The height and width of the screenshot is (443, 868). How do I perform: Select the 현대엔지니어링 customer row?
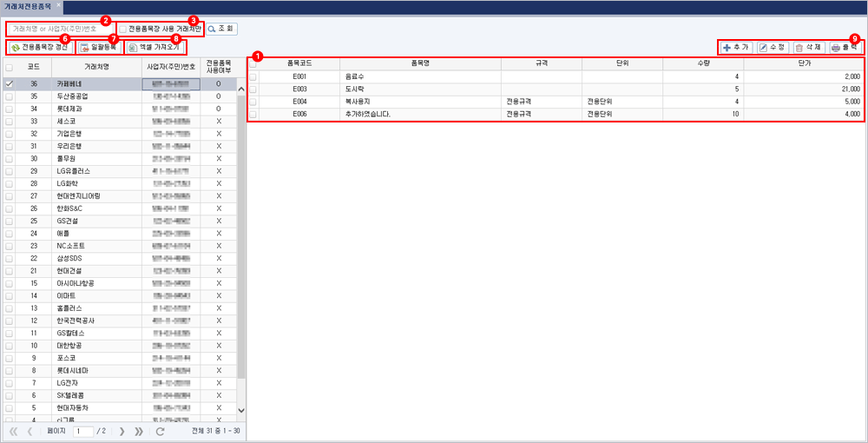point(121,196)
